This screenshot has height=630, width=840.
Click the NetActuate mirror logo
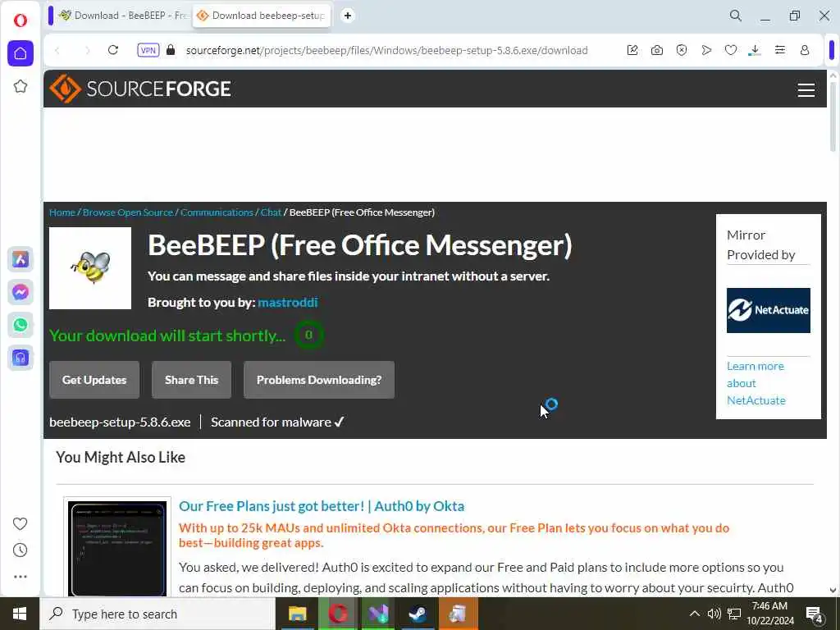coord(768,310)
